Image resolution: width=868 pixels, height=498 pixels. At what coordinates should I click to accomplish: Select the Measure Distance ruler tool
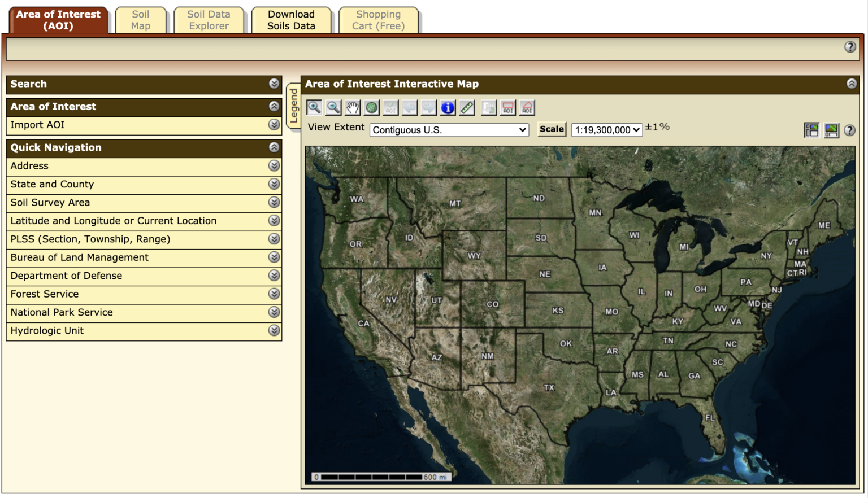[466, 107]
